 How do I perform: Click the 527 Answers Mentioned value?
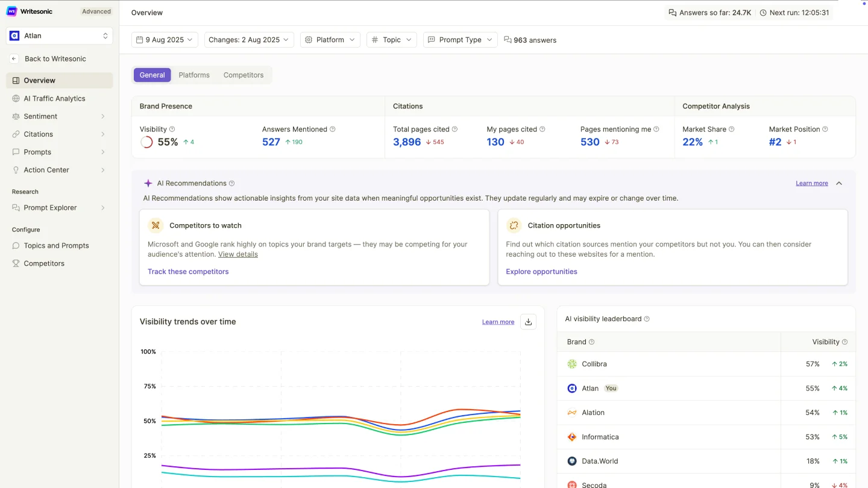(x=271, y=142)
